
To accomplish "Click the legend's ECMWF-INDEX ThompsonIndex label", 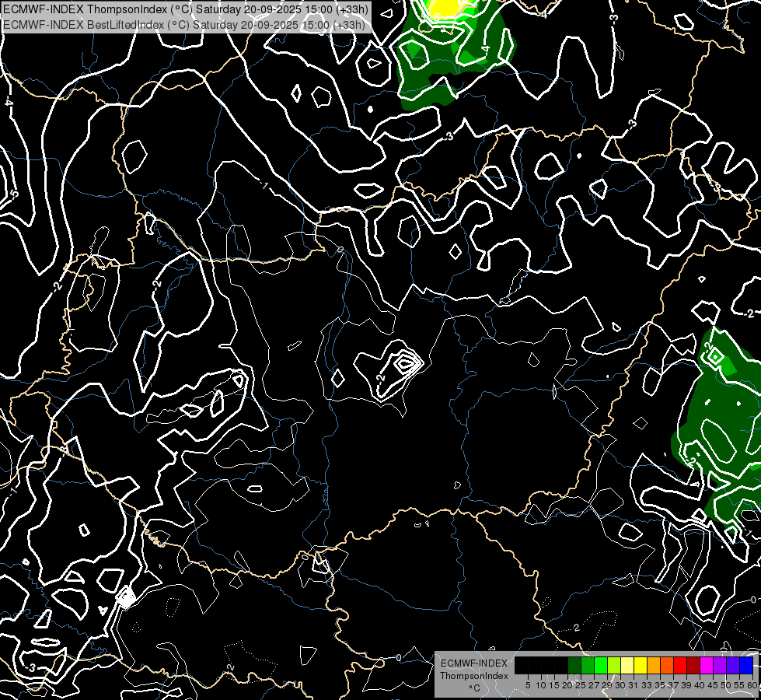I will pyautogui.click(x=473, y=669).
